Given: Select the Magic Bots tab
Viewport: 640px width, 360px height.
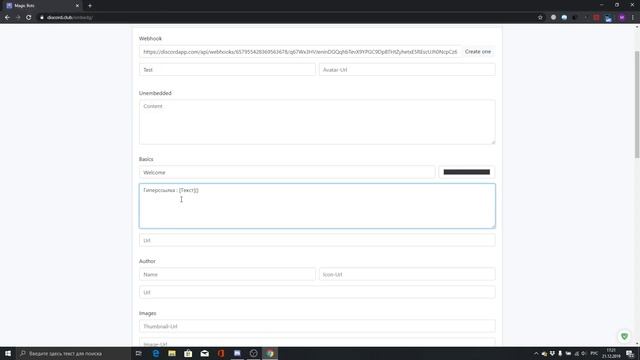Looking at the screenshot, I should pyautogui.click(x=42, y=6).
